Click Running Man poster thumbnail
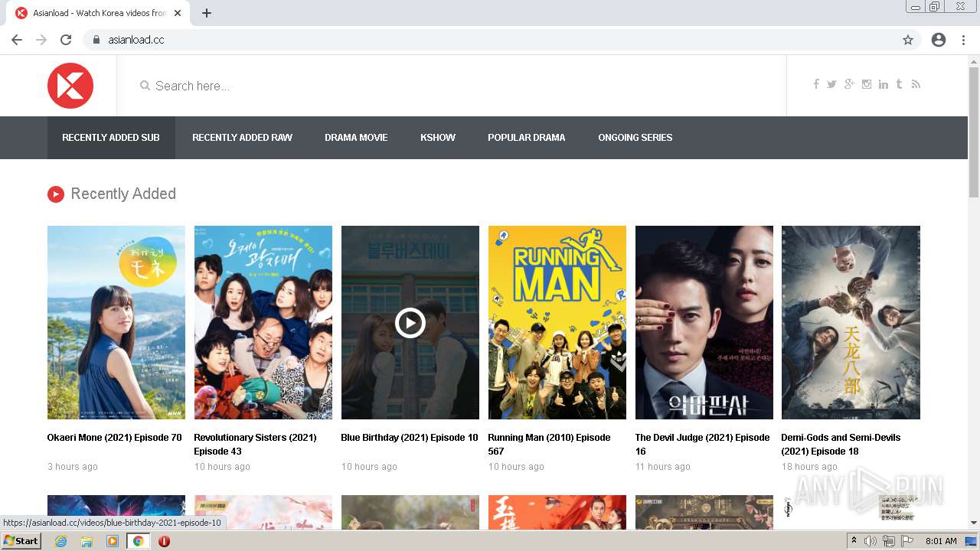The height and width of the screenshot is (551, 980). (557, 322)
